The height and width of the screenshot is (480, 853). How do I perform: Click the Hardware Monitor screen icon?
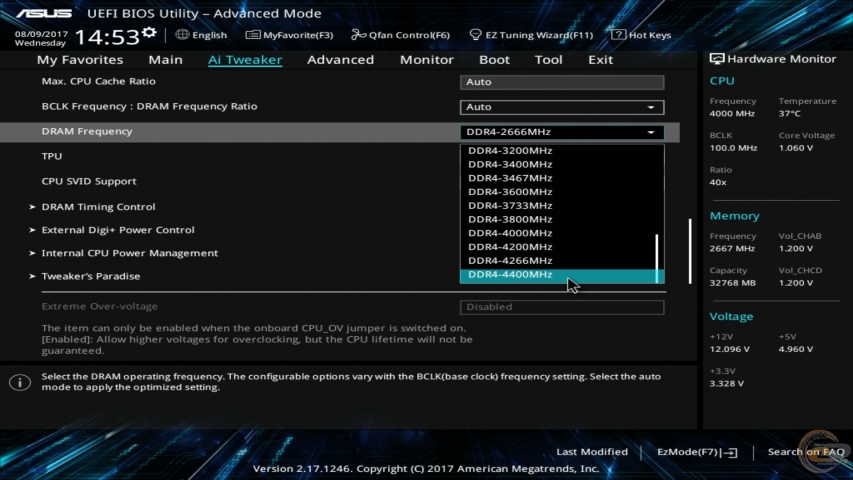(716, 59)
